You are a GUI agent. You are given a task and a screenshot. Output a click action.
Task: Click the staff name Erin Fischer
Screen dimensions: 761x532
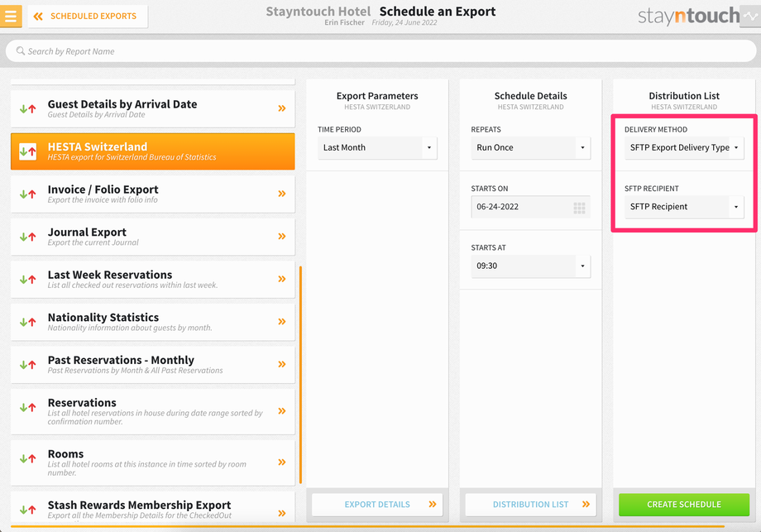tap(344, 22)
